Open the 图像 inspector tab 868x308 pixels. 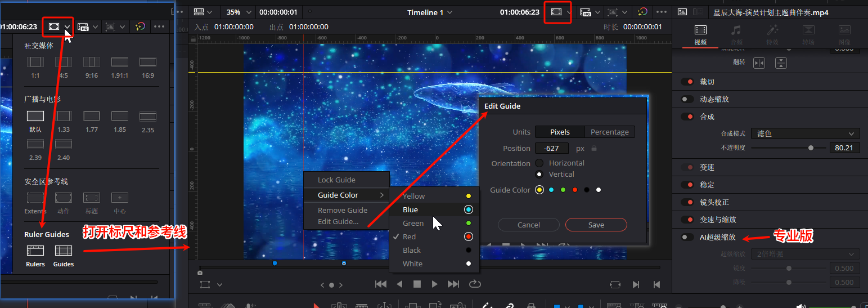click(x=844, y=34)
